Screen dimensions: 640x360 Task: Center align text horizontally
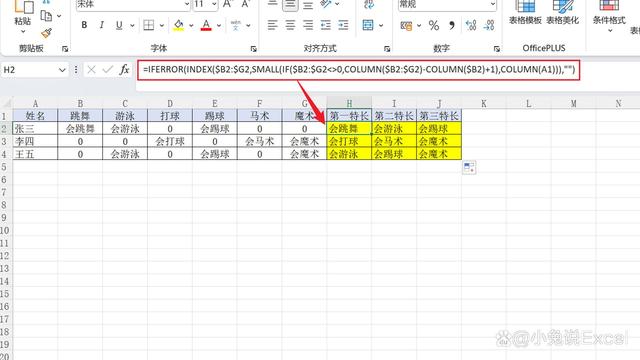(290, 25)
